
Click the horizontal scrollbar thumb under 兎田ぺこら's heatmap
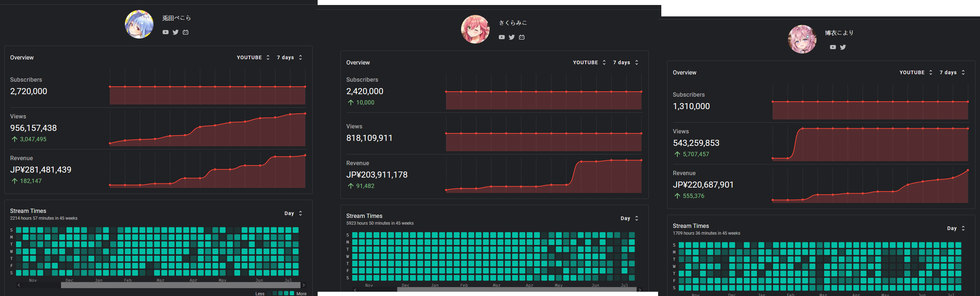point(181,285)
